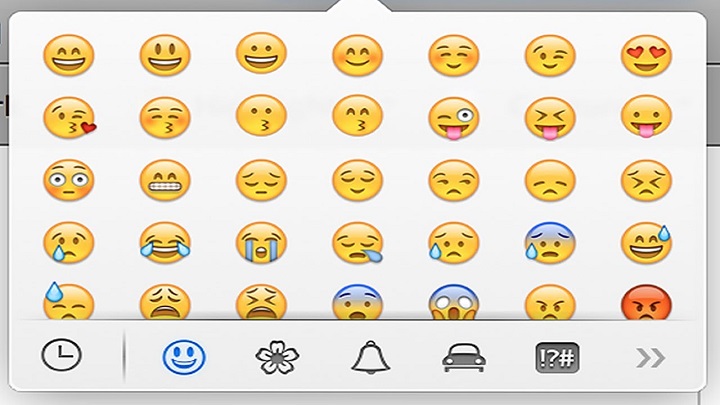This screenshot has height=405, width=720.
Task: Switch to the !?# Symbols category tab
Action: [x=557, y=358]
